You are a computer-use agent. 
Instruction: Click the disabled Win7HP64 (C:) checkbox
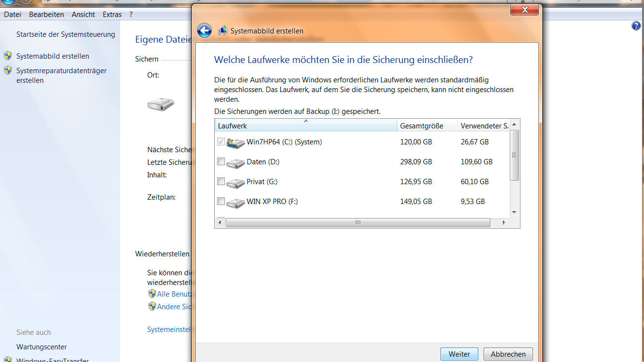tap(221, 142)
